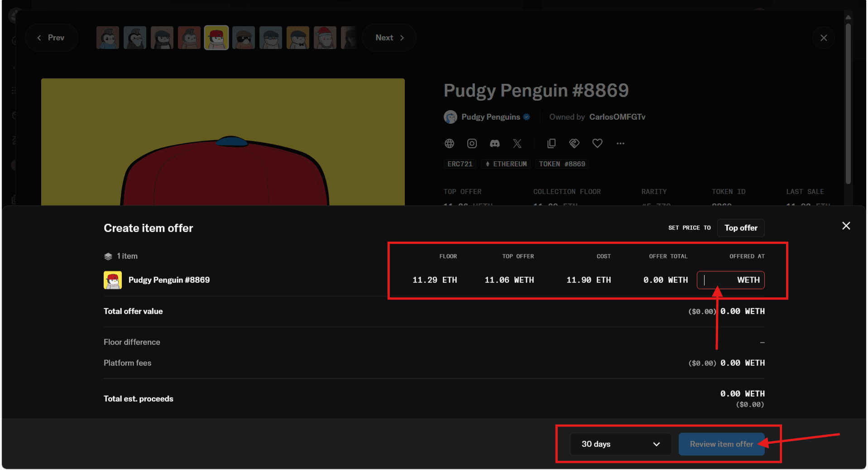
Task: Click the TOKEN #8869 tag
Action: [562, 164]
